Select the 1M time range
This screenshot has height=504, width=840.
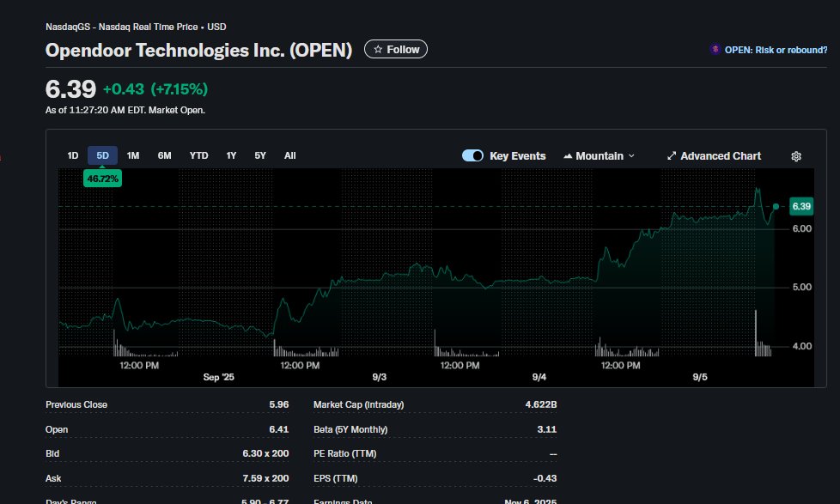(x=133, y=155)
